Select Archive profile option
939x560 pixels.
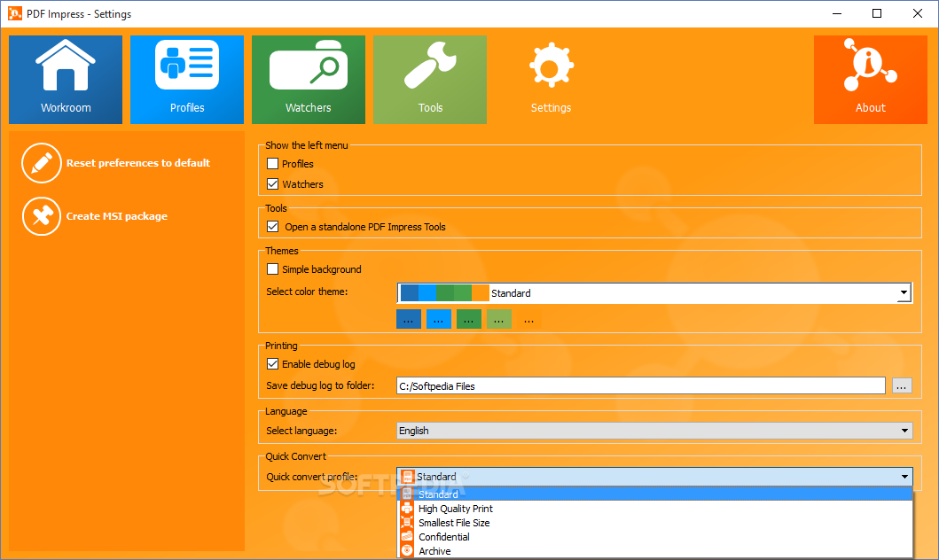[x=655, y=550]
